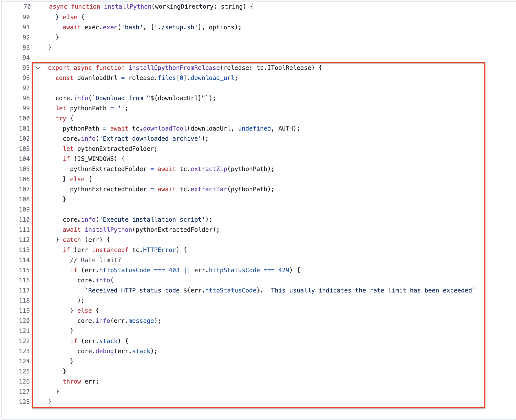516x420 pixels.
Task: Click line number 128
Action: 24,402
